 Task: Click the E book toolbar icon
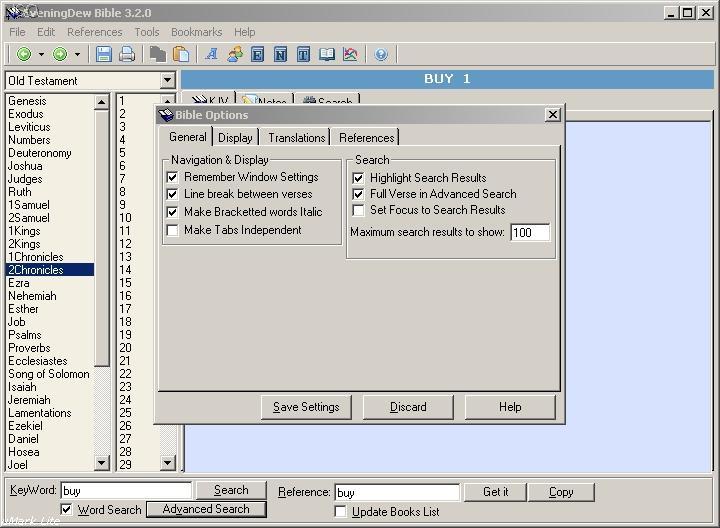pos(258,55)
